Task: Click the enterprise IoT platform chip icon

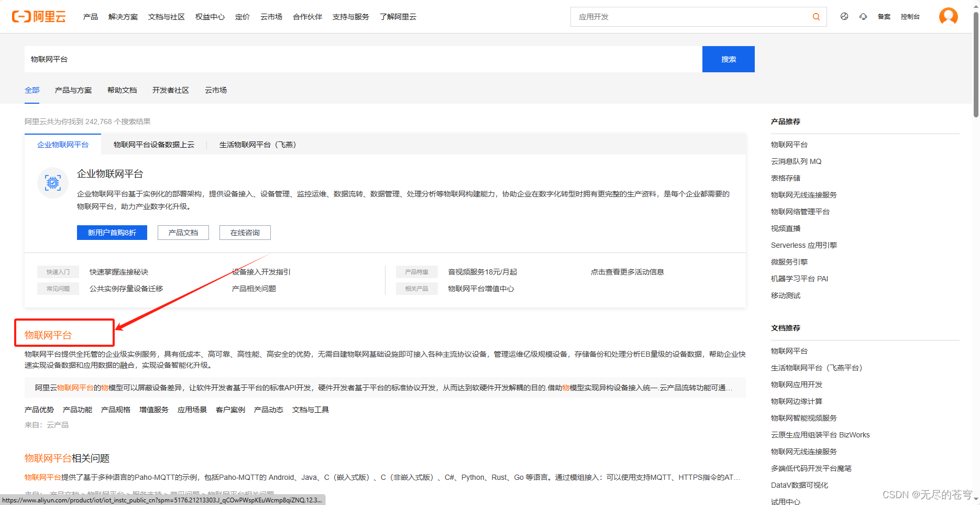Action: click(53, 183)
